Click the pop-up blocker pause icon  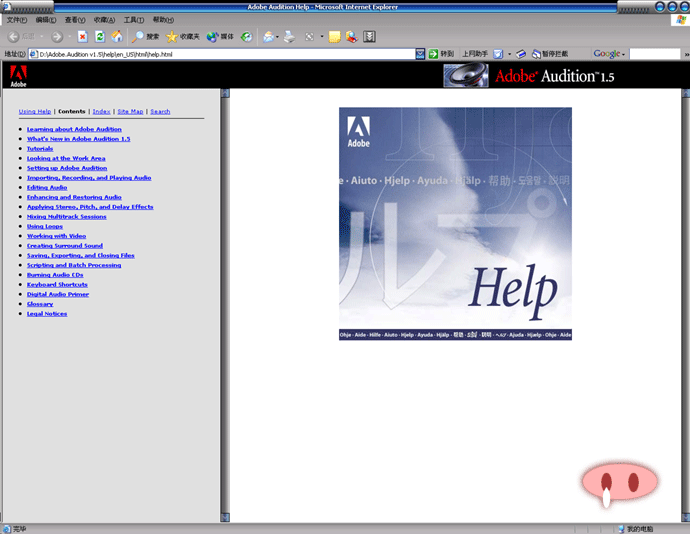point(536,54)
